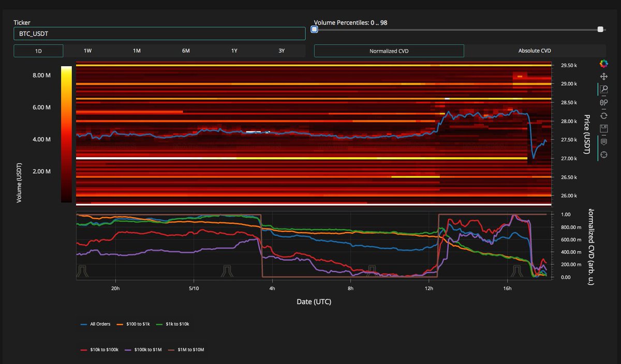Click the Price (USDT) axis label
Viewport: 621px width, 364px height.
587,133
